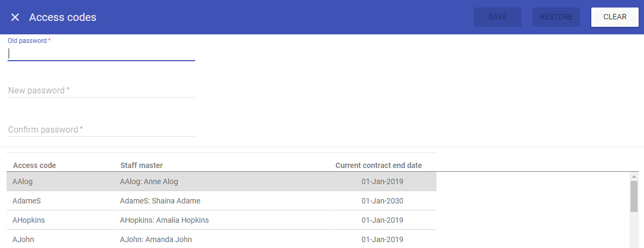Click the scrollbar up arrow
Image resolution: width=644 pixels, height=248 pixels.
pos(634,176)
